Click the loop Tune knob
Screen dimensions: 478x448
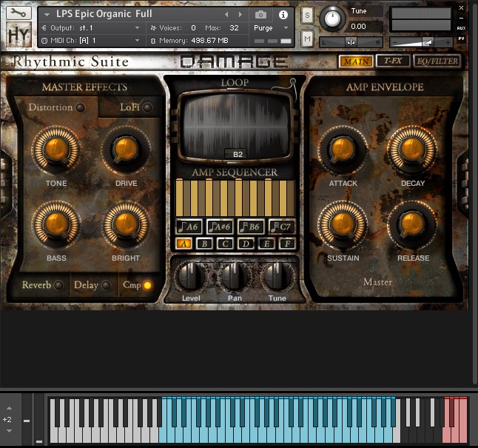(277, 275)
